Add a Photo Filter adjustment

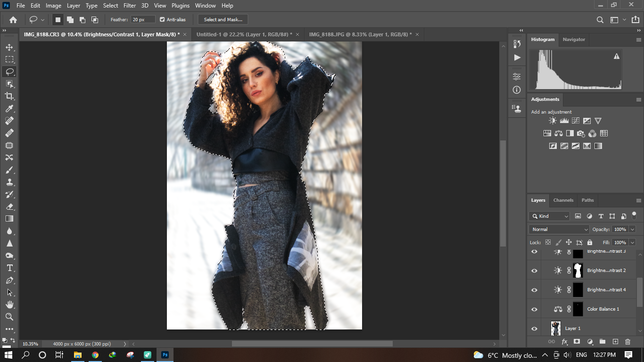[581, 133]
